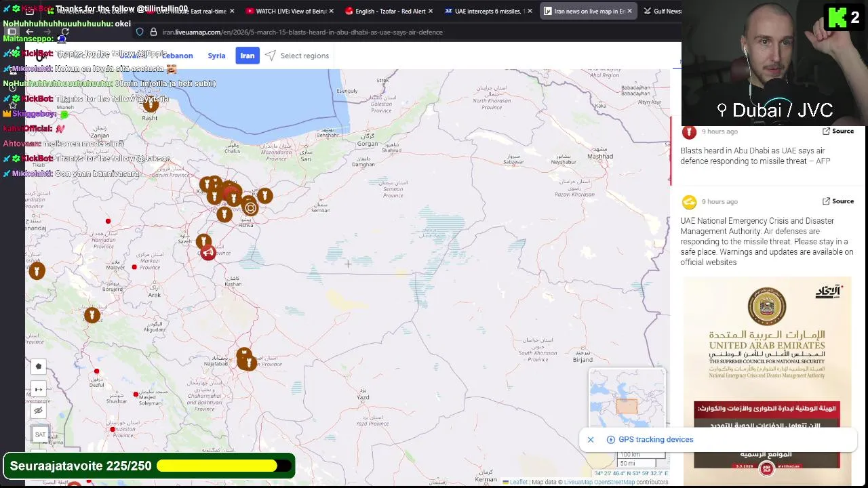
Task: Select the polygon draw tool on map
Action: point(39,367)
